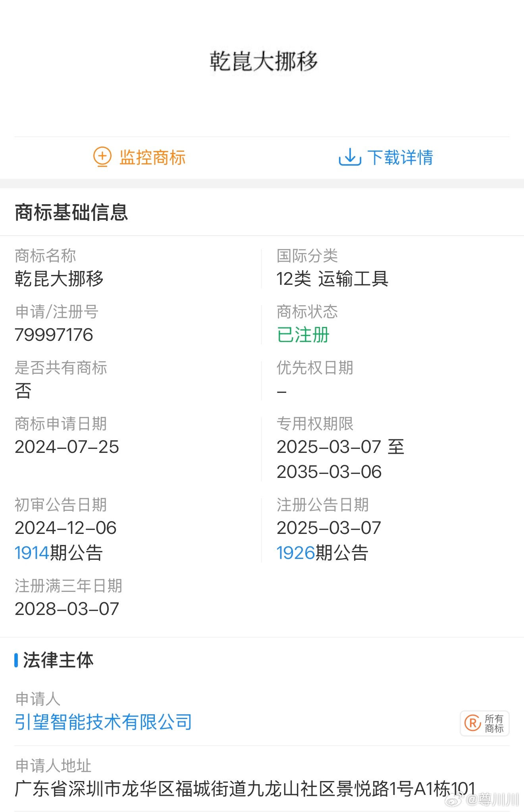This screenshot has width=524, height=812.
Task: Click the applicant address text
Action: [245, 789]
